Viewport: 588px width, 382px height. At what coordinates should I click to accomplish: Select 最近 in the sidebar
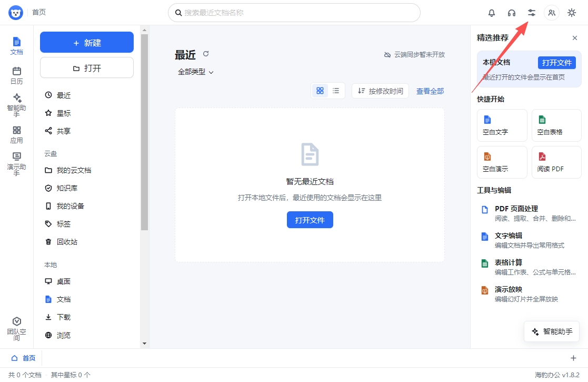(x=88, y=95)
